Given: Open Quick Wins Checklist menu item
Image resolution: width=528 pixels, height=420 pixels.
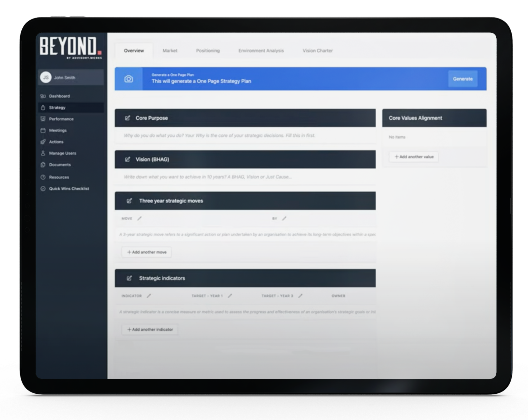Looking at the screenshot, I should tap(71, 189).
